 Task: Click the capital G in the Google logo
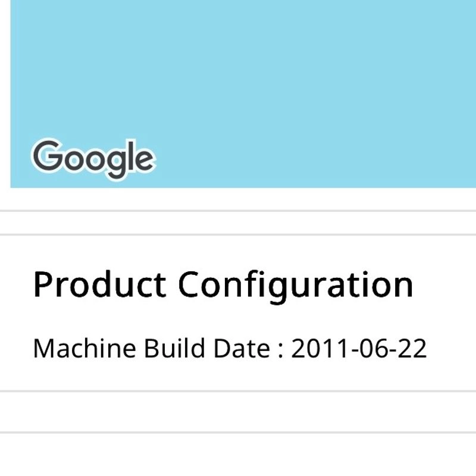(x=48, y=156)
